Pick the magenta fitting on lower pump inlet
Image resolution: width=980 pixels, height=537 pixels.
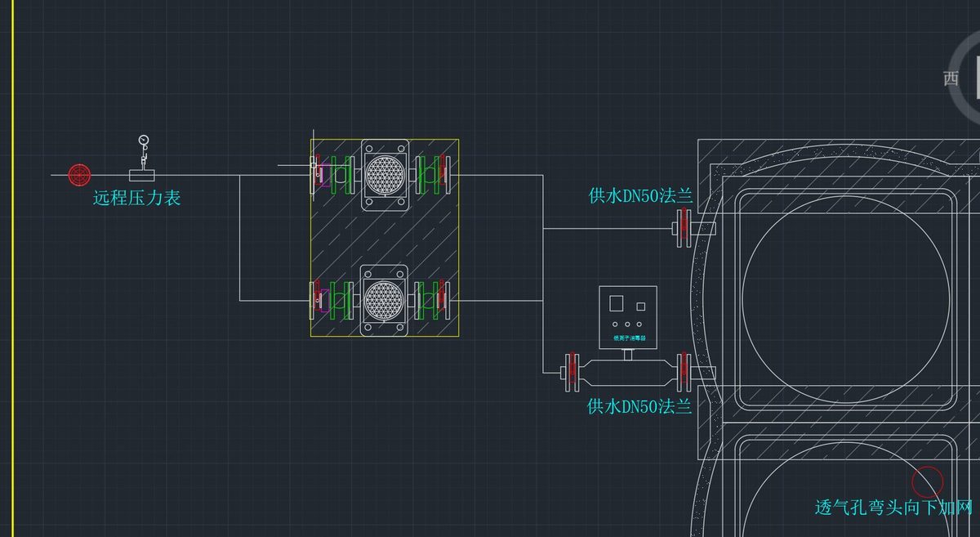(x=323, y=300)
